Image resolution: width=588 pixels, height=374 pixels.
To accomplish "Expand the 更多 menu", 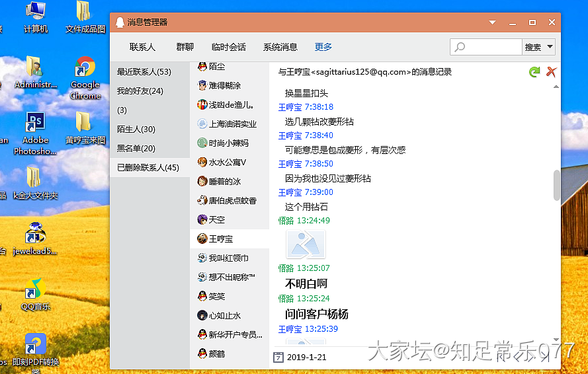I will tap(323, 47).
